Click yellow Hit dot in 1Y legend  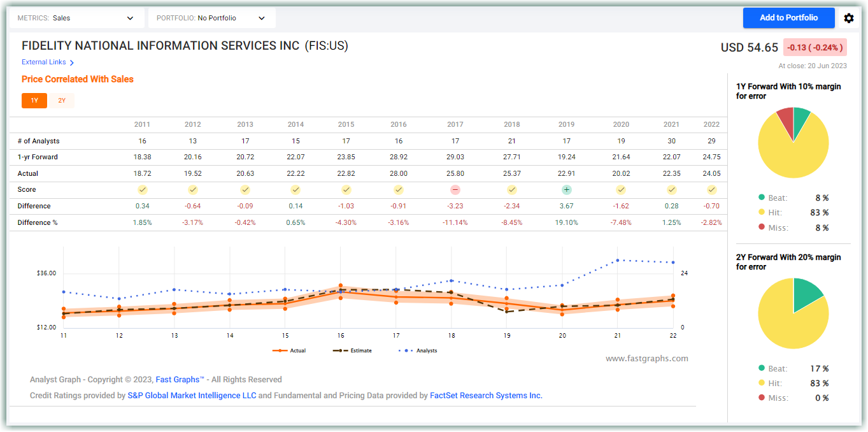762,213
